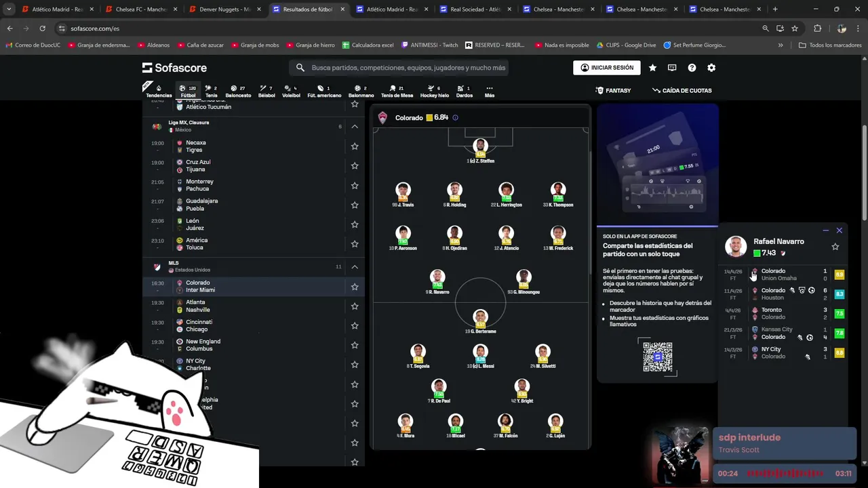Click the Colorado team crest in lineup header
Viewport: 868px width, 488px height.
[x=383, y=118]
